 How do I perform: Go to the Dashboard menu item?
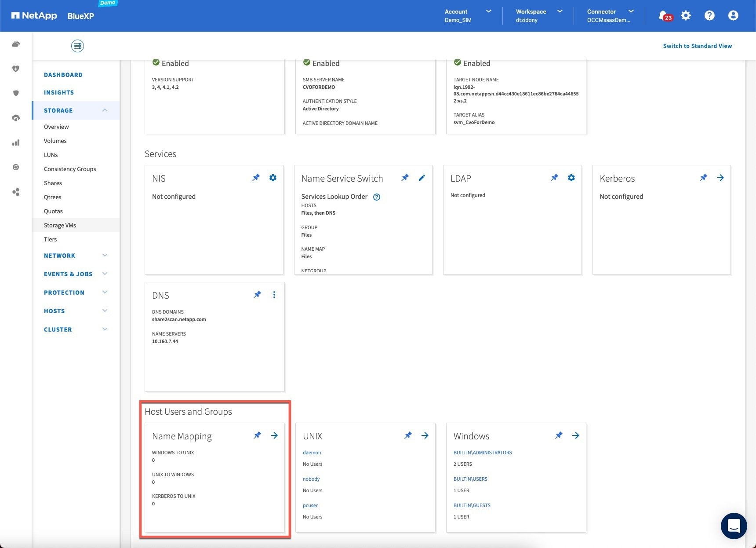click(x=63, y=75)
